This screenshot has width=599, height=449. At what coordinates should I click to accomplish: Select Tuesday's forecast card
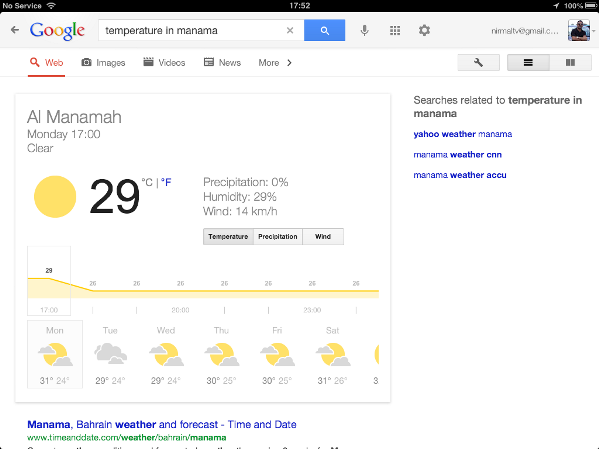(x=110, y=355)
